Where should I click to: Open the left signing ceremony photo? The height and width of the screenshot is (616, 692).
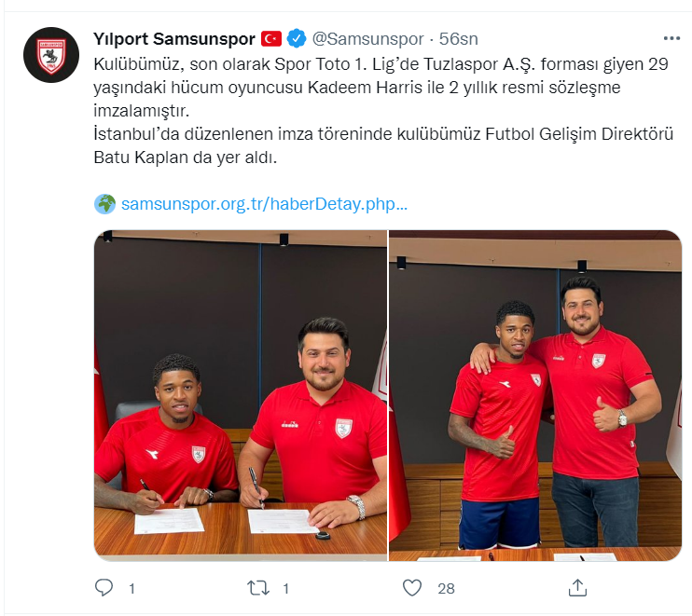pyautogui.click(x=241, y=395)
